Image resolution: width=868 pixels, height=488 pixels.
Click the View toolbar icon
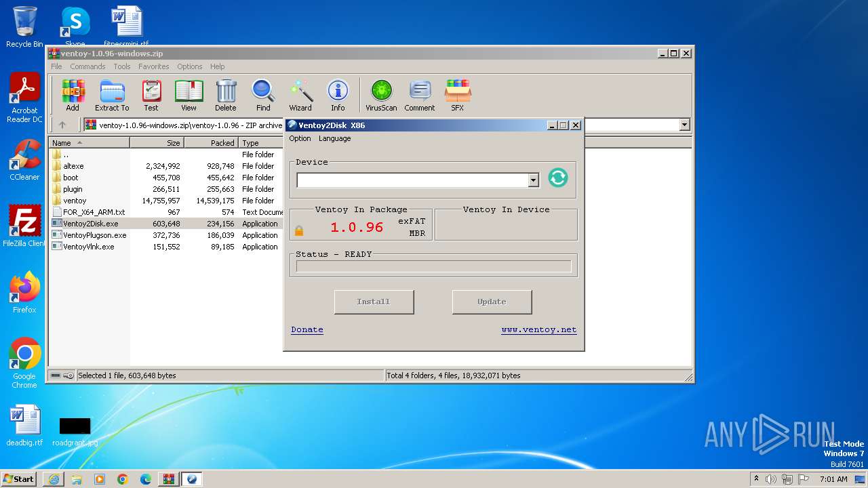pos(189,96)
